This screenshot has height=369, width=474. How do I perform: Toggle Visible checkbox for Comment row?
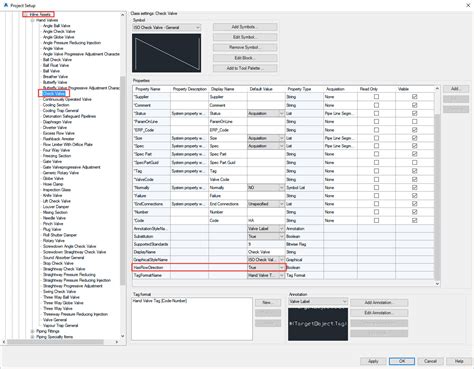tap(414, 105)
